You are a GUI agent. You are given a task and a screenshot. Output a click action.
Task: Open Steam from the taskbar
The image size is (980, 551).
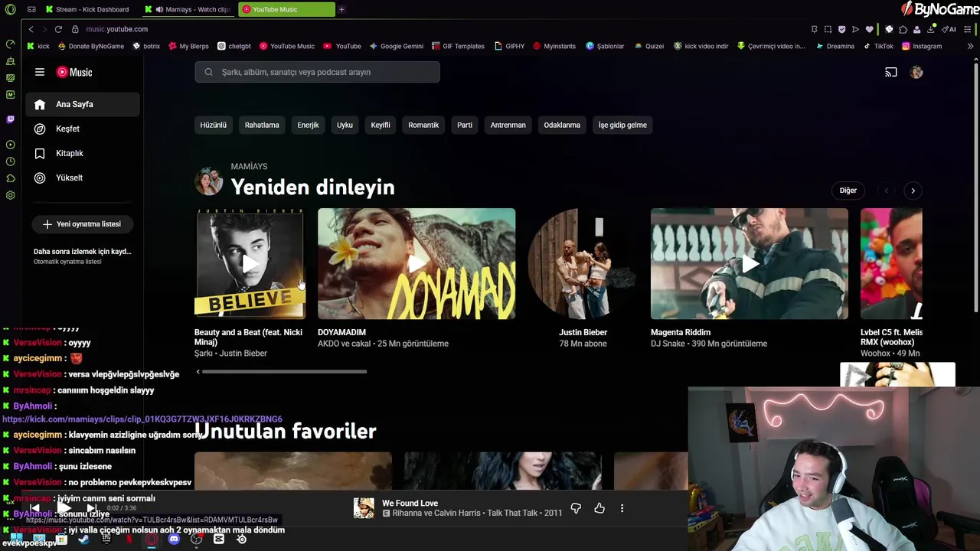click(83, 539)
